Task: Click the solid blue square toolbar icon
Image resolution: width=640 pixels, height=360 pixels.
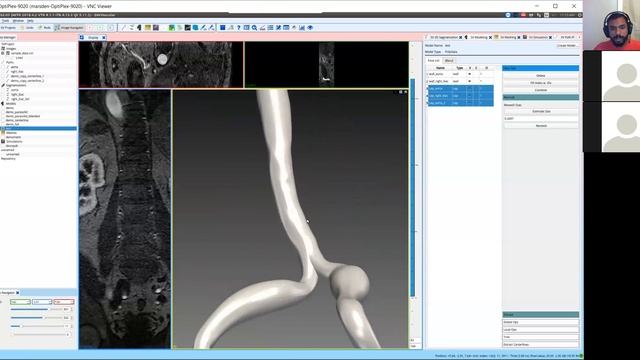Action: pyautogui.click(x=222, y=28)
